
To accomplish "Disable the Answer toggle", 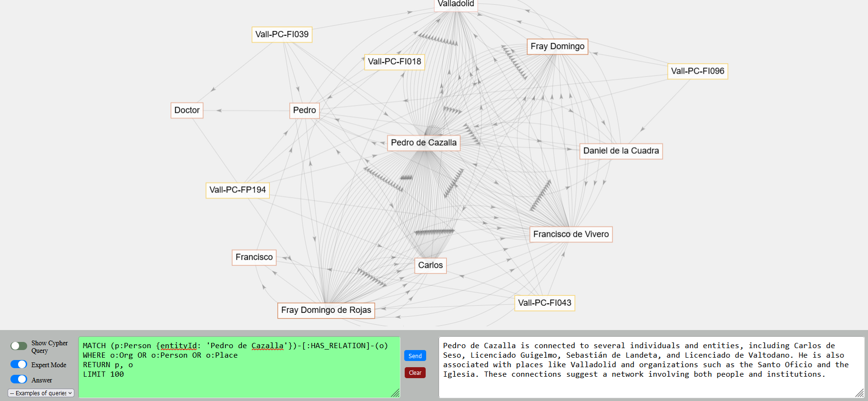I will coord(19,379).
